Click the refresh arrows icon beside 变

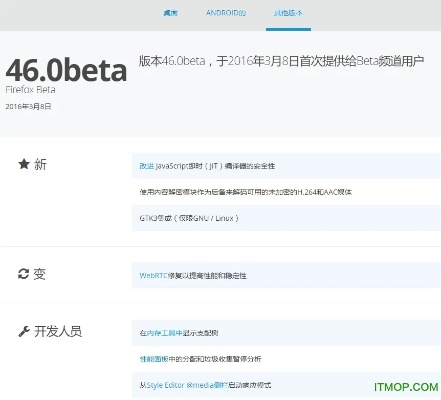coord(23,274)
